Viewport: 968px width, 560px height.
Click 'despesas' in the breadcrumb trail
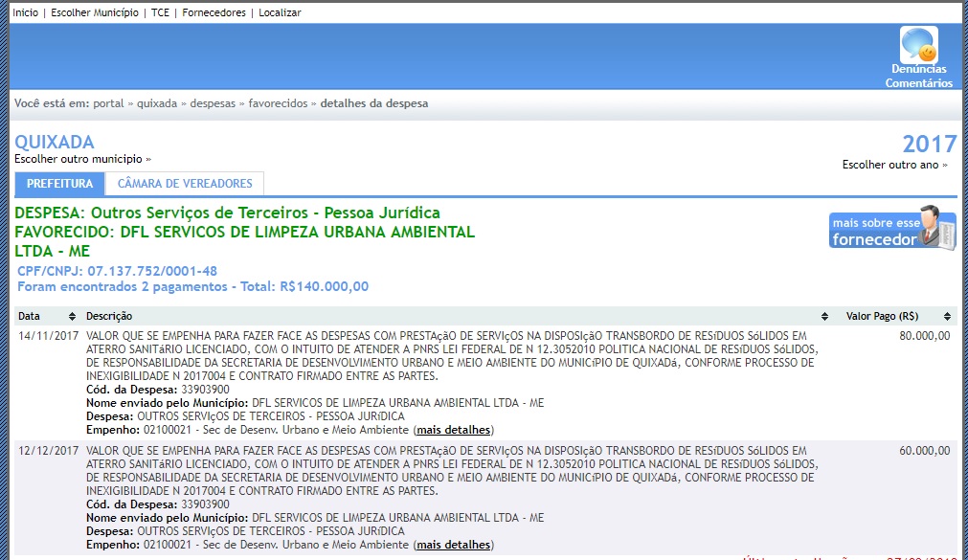213,103
